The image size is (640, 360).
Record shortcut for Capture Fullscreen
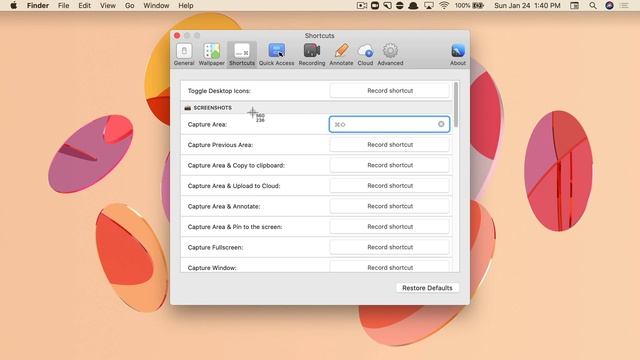point(389,247)
